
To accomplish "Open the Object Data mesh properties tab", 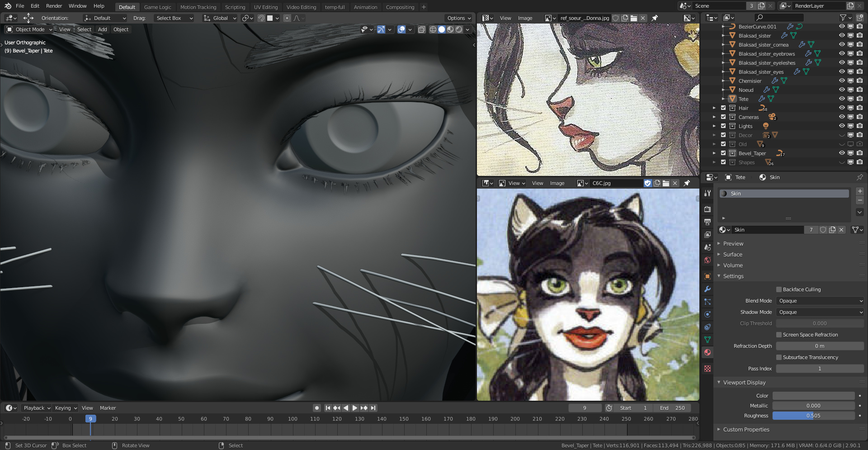I will pos(708,340).
